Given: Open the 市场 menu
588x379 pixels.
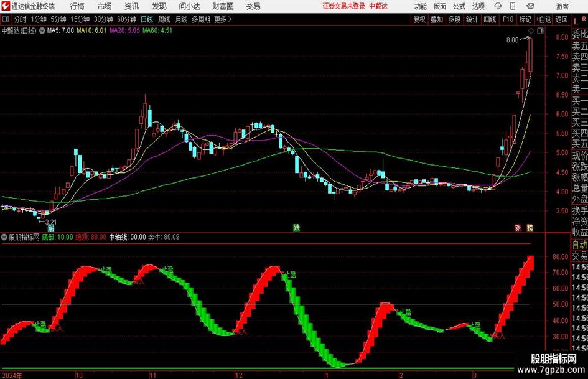Looking at the screenshot, I should pyautogui.click(x=105, y=6).
